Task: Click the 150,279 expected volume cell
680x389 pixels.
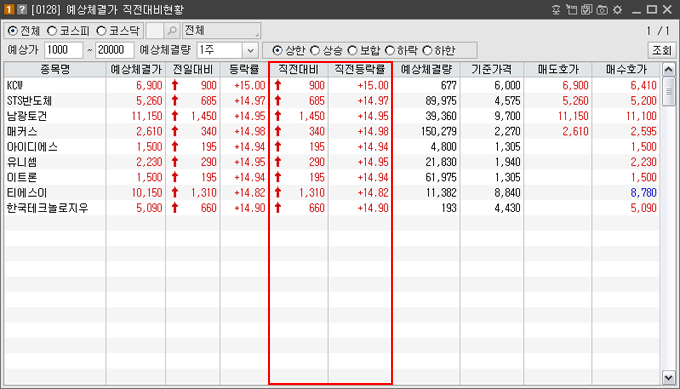Action: click(438, 131)
